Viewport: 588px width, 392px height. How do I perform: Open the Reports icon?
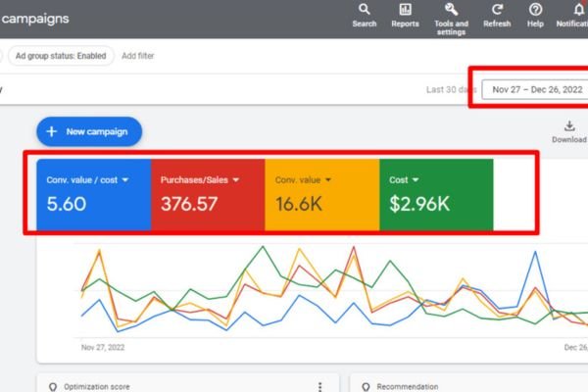(405, 15)
